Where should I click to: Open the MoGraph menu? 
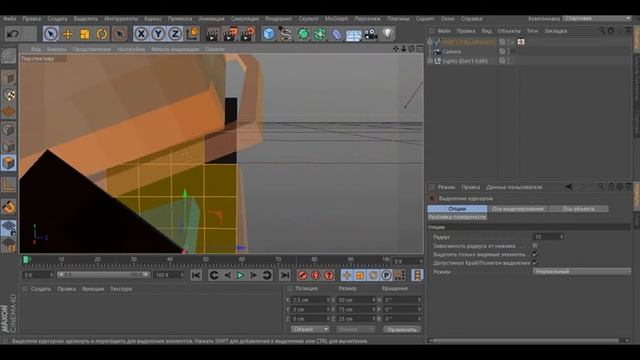[336, 19]
